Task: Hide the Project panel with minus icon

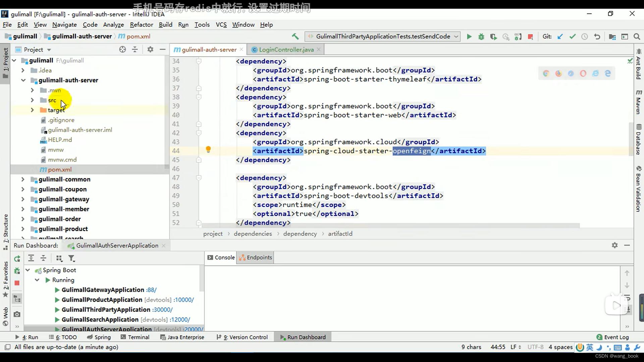Action: (x=163, y=50)
